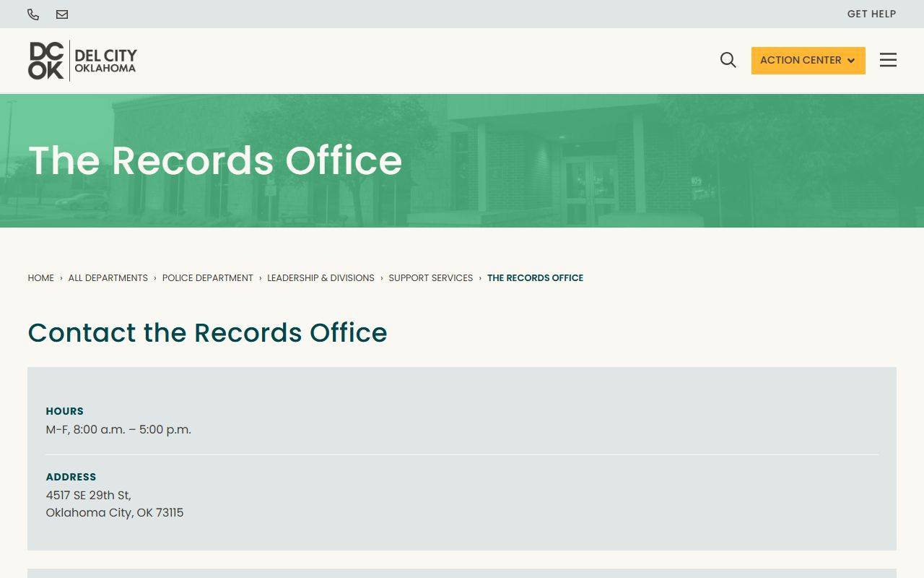The width and height of the screenshot is (924, 578).
Task: Open Support Services breadcrumb link
Action: tap(431, 278)
